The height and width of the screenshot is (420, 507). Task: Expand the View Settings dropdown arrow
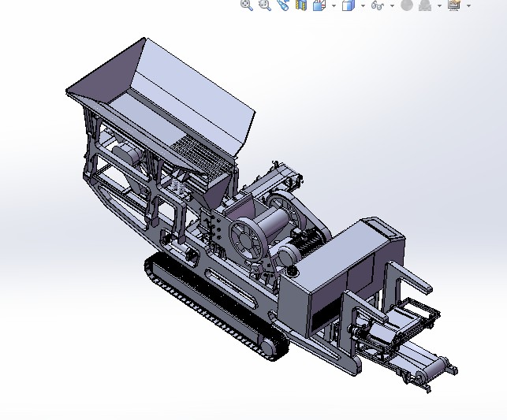click(469, 6)
